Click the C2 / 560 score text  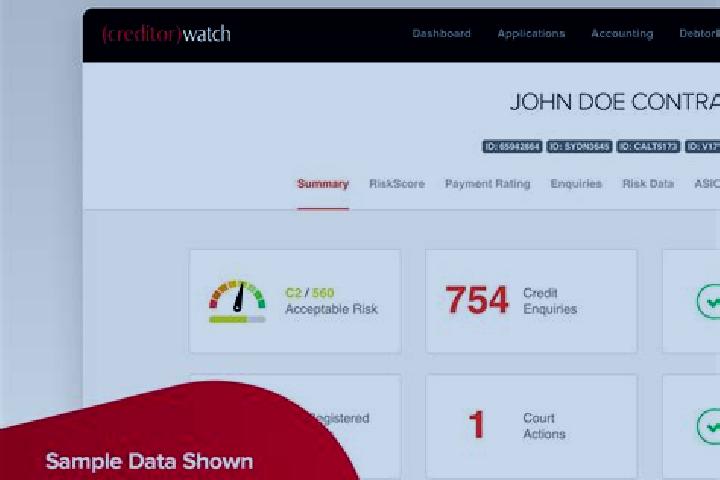tap(309, 293)
